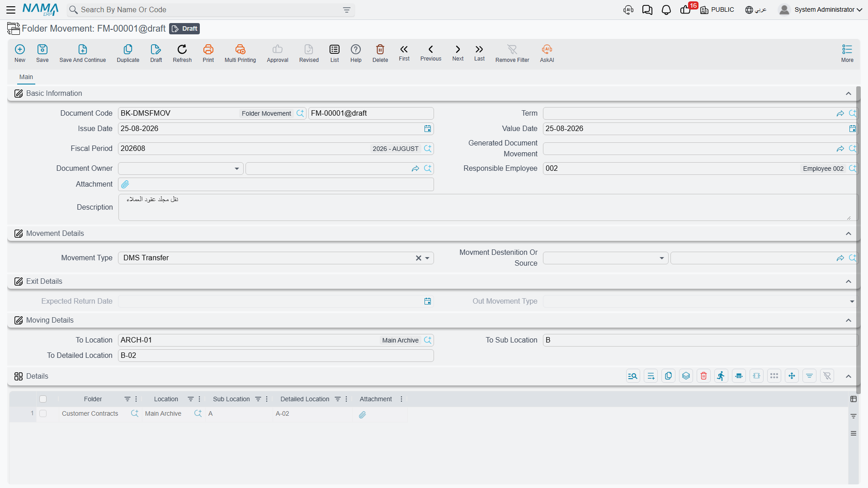868x488 pixels.
Task: Open the notifications bell
Action: coord(666,10)
